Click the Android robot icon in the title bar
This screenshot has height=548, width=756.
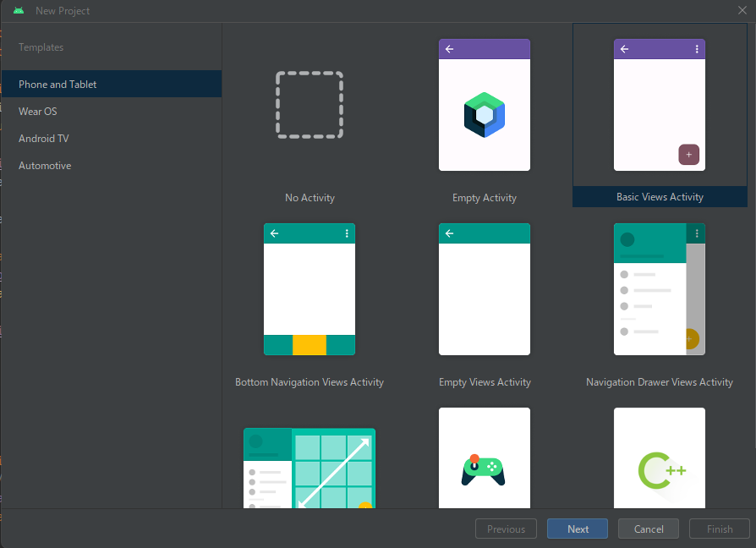point(19,10)
